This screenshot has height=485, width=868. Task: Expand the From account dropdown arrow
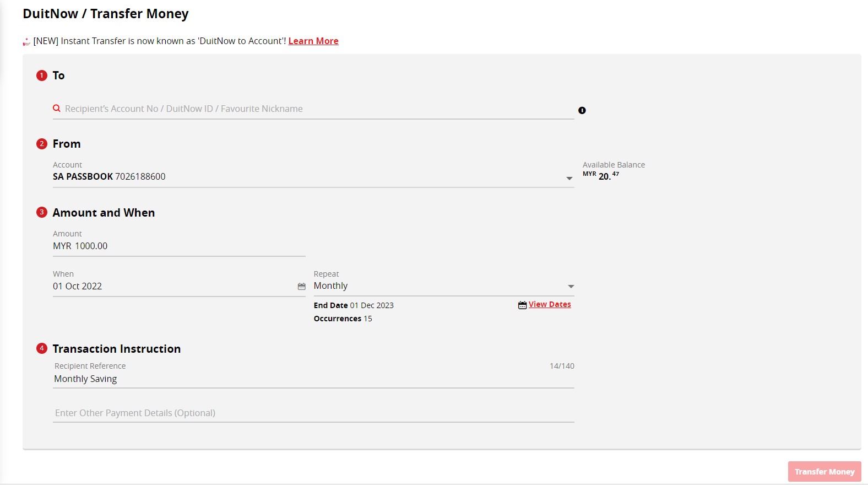569,178
